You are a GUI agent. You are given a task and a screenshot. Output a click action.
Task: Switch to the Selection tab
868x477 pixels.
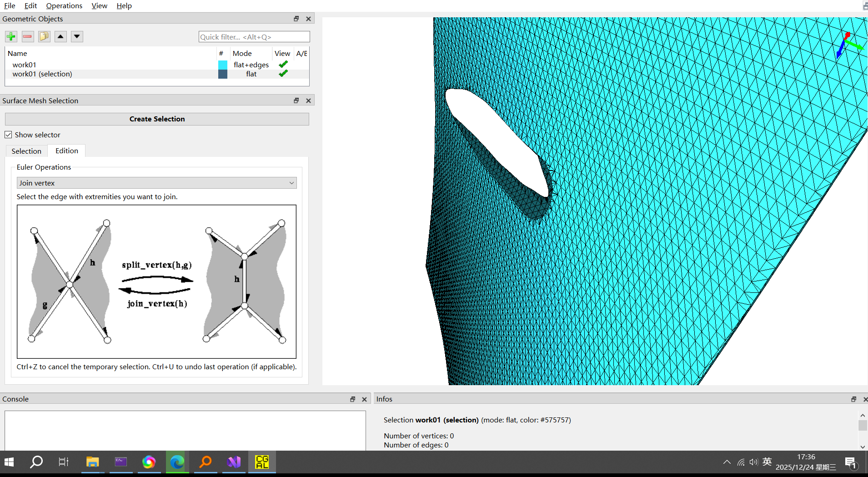pyautogui.click(x=26, y=151)
